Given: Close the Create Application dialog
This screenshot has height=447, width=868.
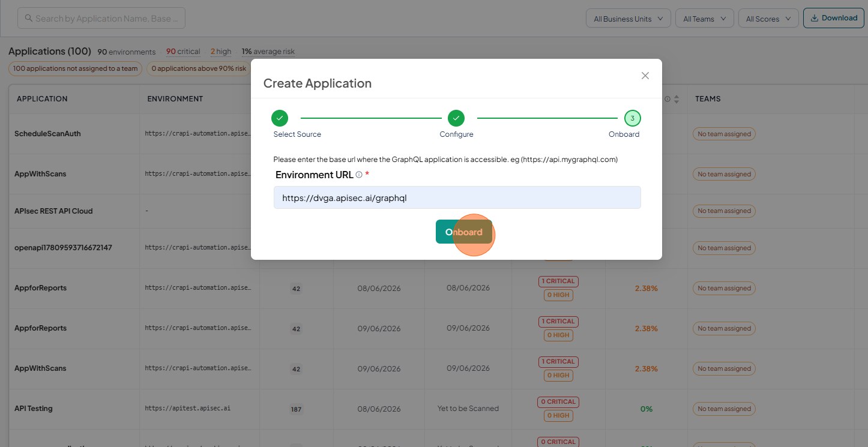Looking at the screenshot, I should [645, 76].
